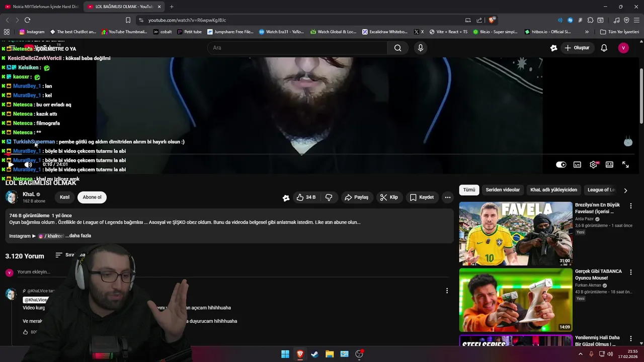The image size is (644, 362).
Task: Click the share page icon in the address bar
Action: tap(479, 20)
